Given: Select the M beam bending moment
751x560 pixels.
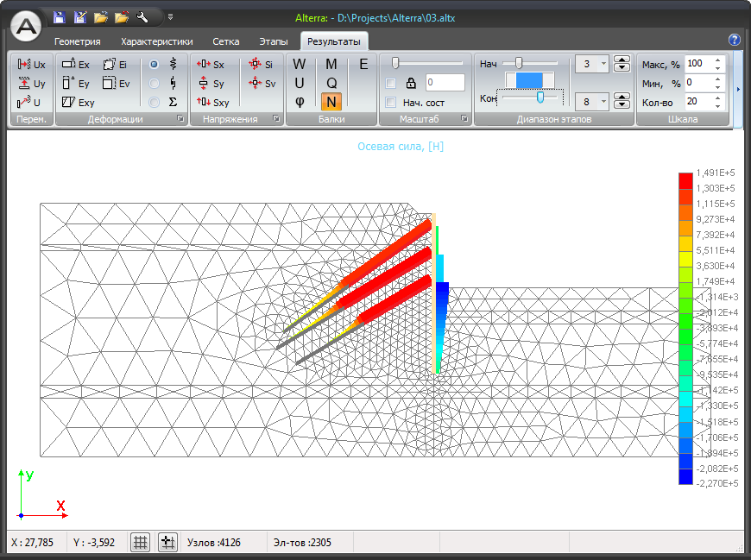Looking at the screenshot, I should pos(331,65).
